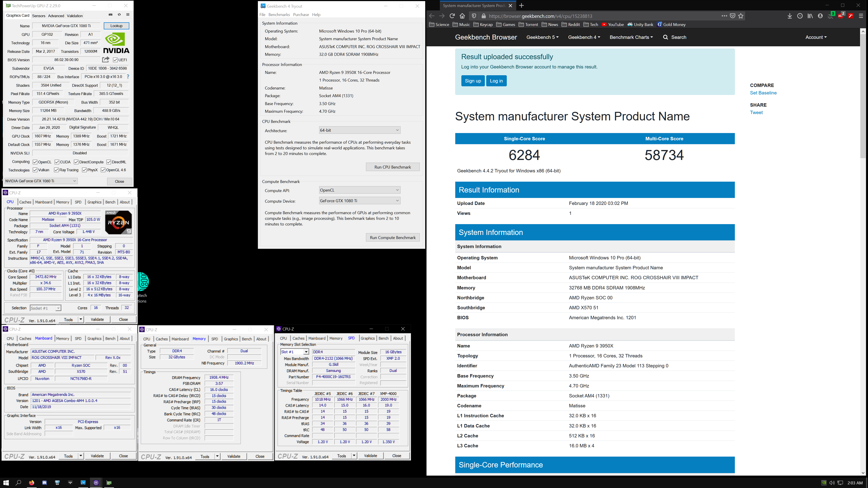Image resolution: width=868 pixels, height=488 pixels.
Task: Switch to GPU-Z Sensors tab
Action: [38, 16]
